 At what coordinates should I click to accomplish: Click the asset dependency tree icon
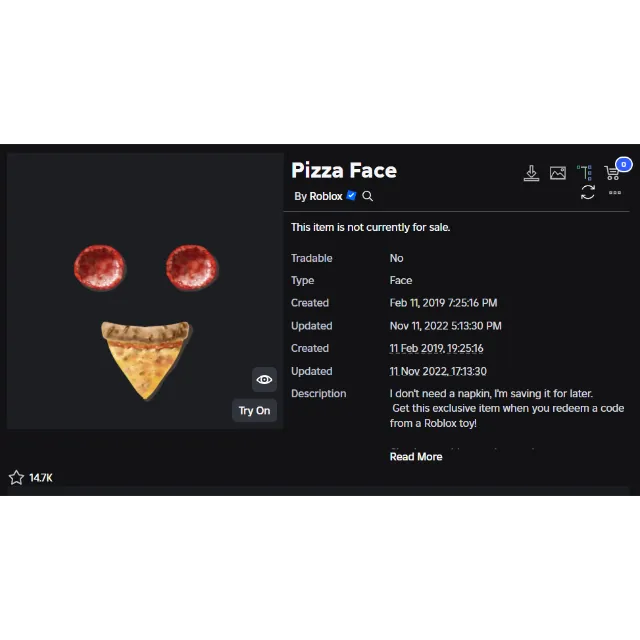point(584,173)
